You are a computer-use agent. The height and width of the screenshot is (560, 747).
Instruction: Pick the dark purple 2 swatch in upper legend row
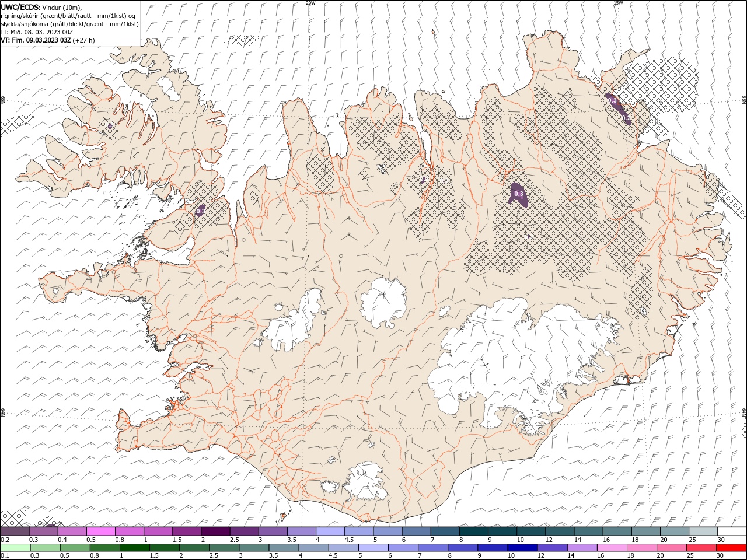215,531
